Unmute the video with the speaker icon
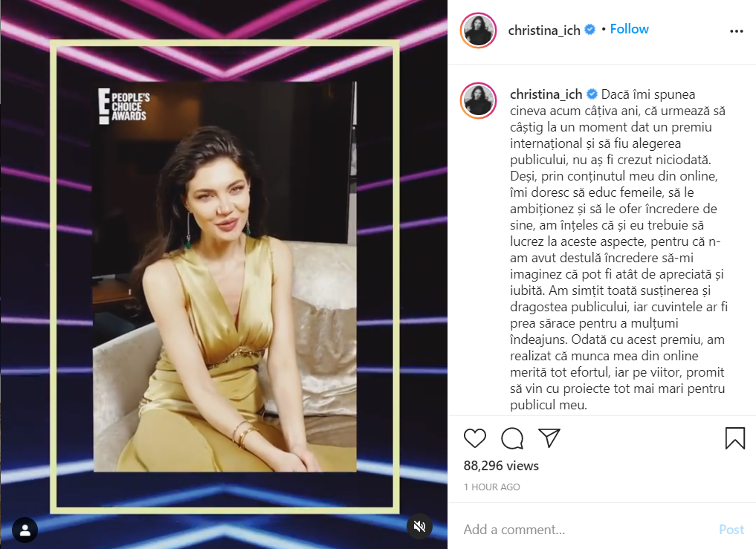 point(419,526)
